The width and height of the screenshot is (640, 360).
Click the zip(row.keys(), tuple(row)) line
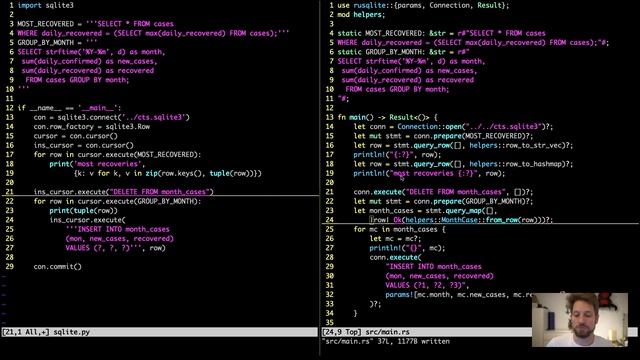pos(168,173)
